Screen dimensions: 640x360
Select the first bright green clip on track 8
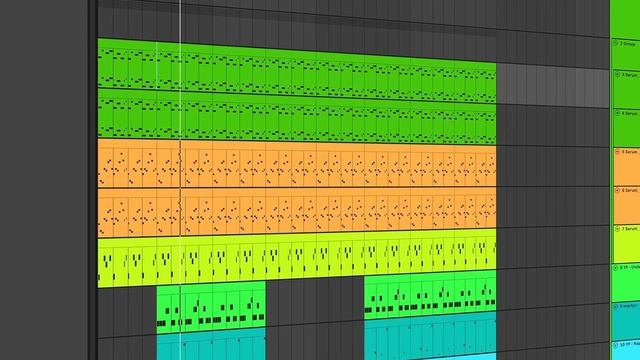tap(211, 307)
